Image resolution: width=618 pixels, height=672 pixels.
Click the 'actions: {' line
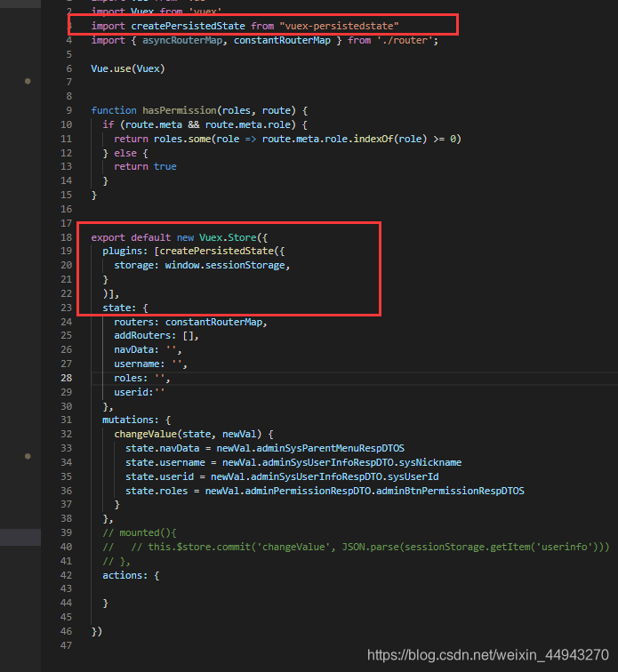pos(131,575)
